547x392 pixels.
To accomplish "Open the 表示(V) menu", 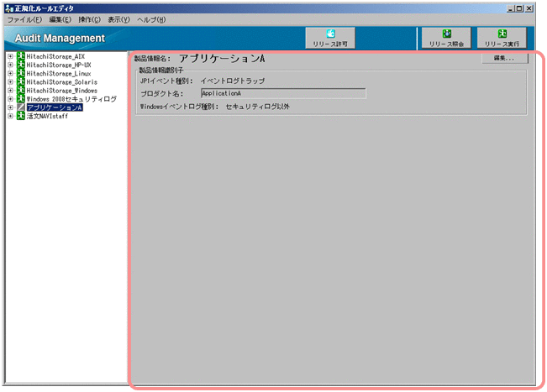I will [118, 19].
